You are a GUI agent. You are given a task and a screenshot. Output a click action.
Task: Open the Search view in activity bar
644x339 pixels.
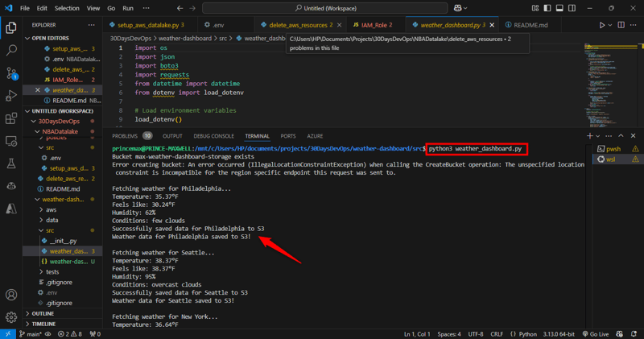[x=11, y=50]
